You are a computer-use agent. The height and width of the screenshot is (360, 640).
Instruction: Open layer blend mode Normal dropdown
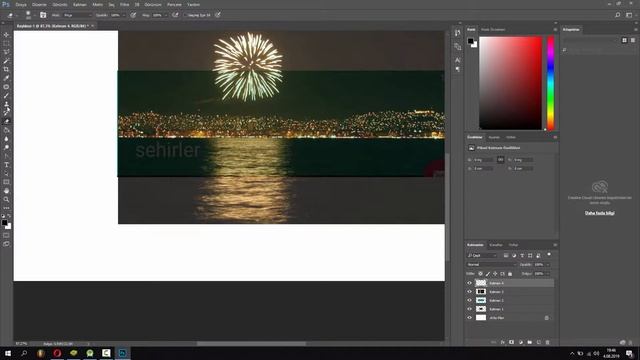pos(491,264)
